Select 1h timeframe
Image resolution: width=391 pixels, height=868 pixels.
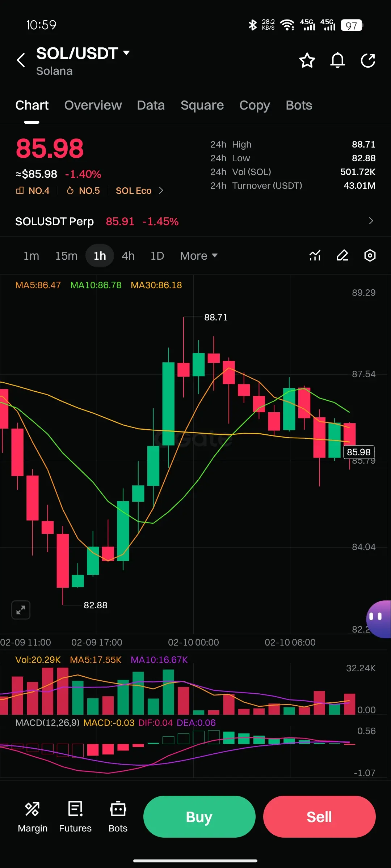[100, 256]
